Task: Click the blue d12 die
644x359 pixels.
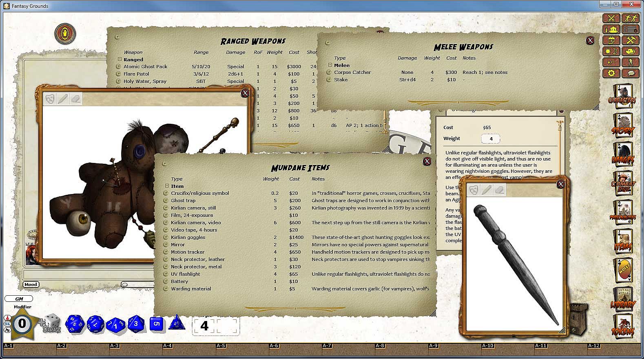Action: click(x=95, y=324)
